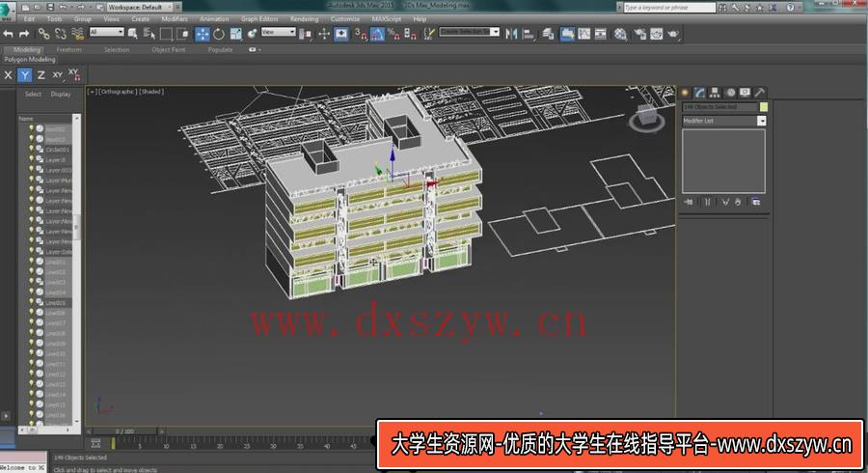The height and width of the screenshot is (473, 868).
Task: Switch to the Populate ribbon tab
Action: [x=220, y=50]
